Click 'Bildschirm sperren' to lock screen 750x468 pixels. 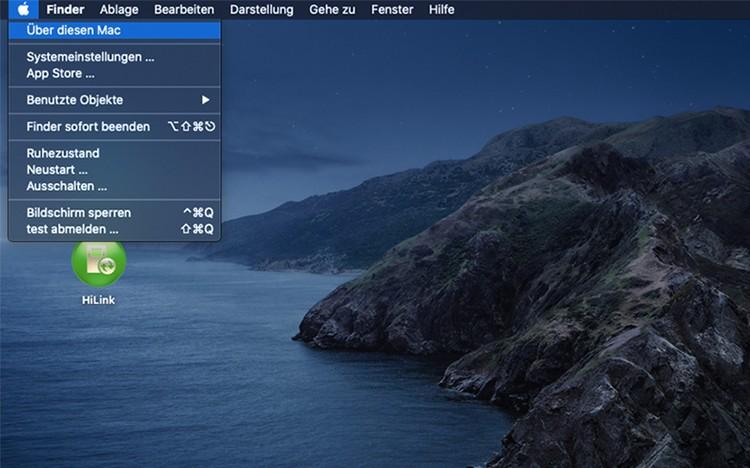[x=78, y=213]
